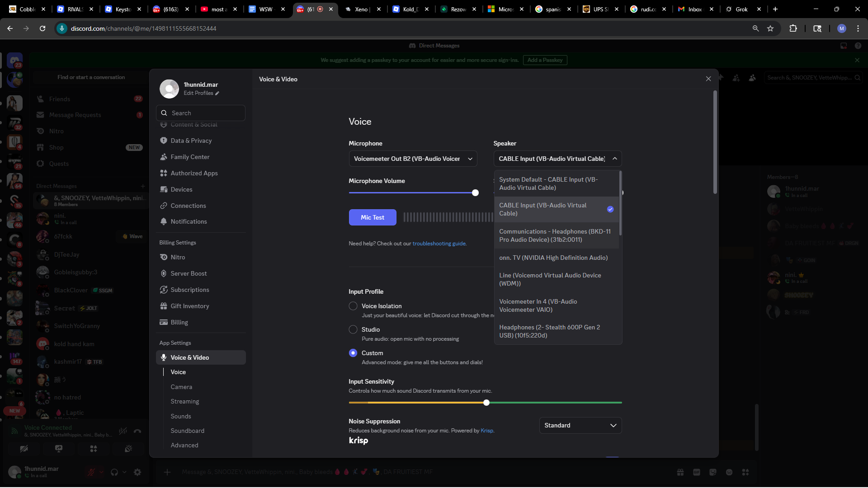Open browser extensions puzzle icon

click(x=793, y=28)
